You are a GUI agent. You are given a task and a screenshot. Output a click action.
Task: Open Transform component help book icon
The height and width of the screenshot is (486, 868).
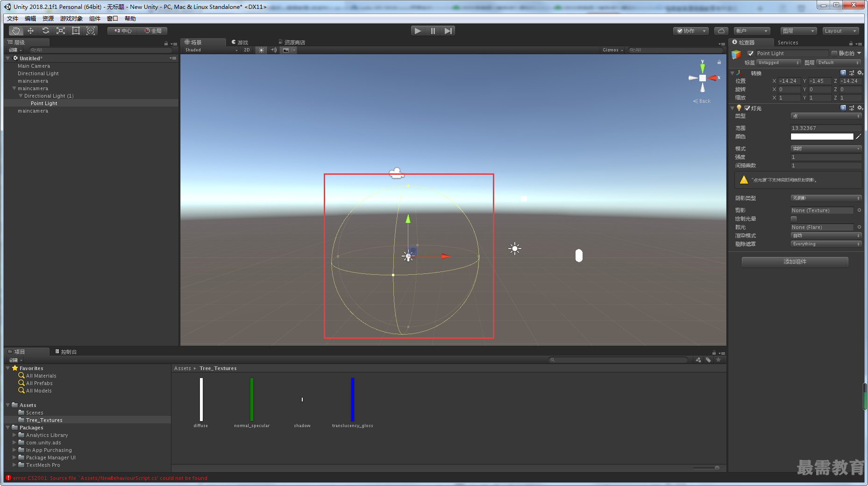(x=843, y=73)
